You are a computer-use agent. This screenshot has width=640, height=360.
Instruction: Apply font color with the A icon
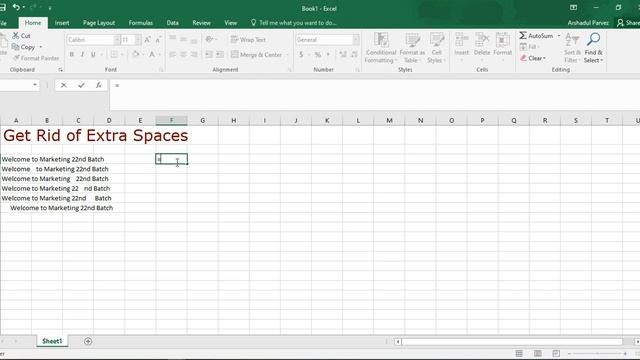[x=152, y=54]
